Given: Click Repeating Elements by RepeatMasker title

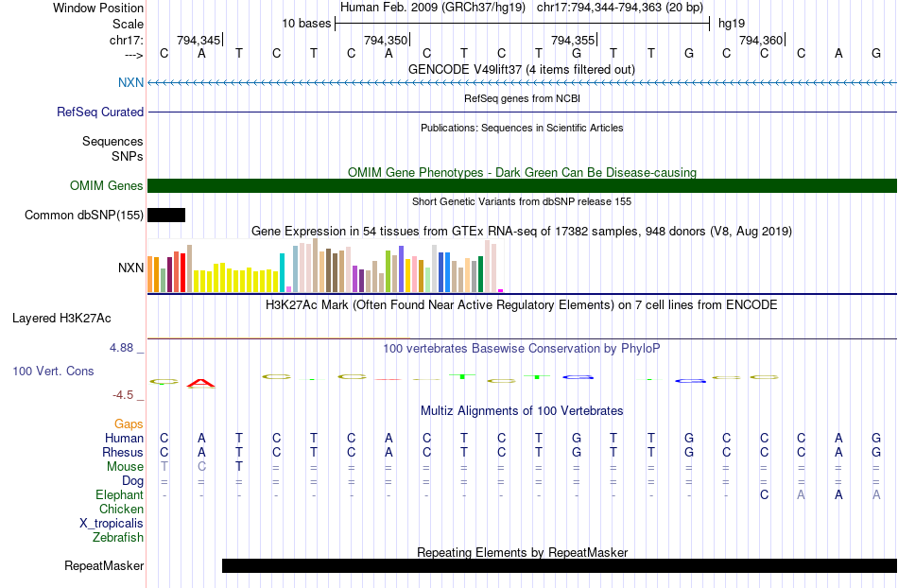Looking at the screenshot, I should tap(522, 552).
